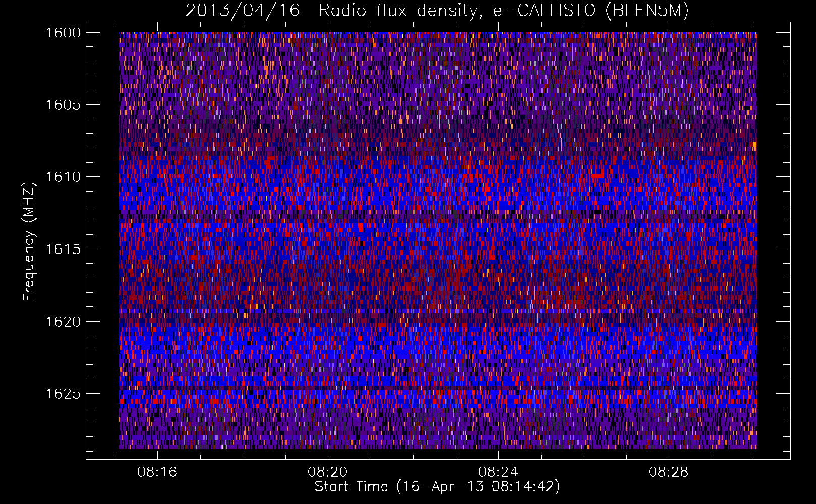This screenshot has width=816, height=504.
Task: Click the 08:16 time tick label
Action: coord(157,472)
